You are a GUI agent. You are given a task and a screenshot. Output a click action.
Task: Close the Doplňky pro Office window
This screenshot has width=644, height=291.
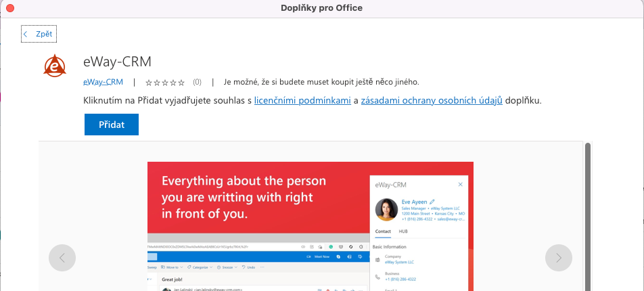(10, 8)
